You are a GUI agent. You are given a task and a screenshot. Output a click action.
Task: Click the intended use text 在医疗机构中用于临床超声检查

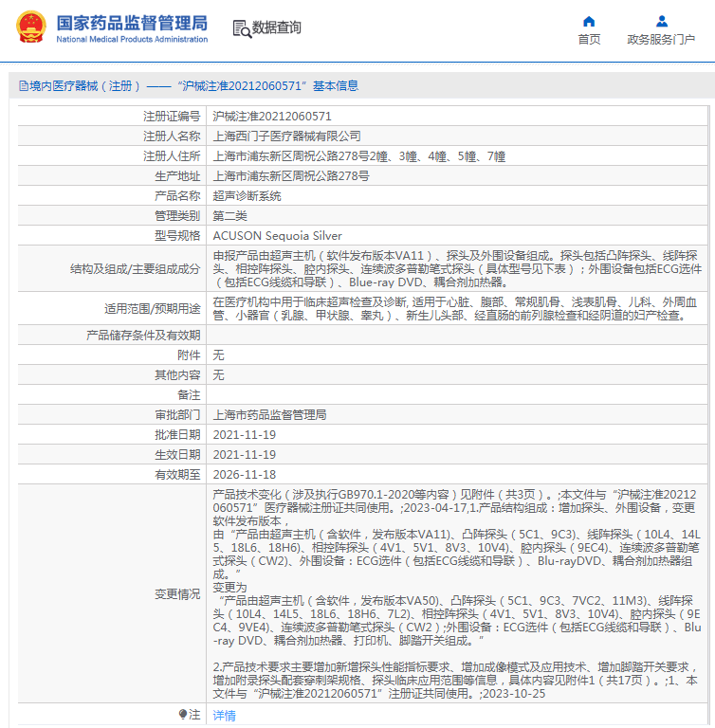[x=455, y=309]
